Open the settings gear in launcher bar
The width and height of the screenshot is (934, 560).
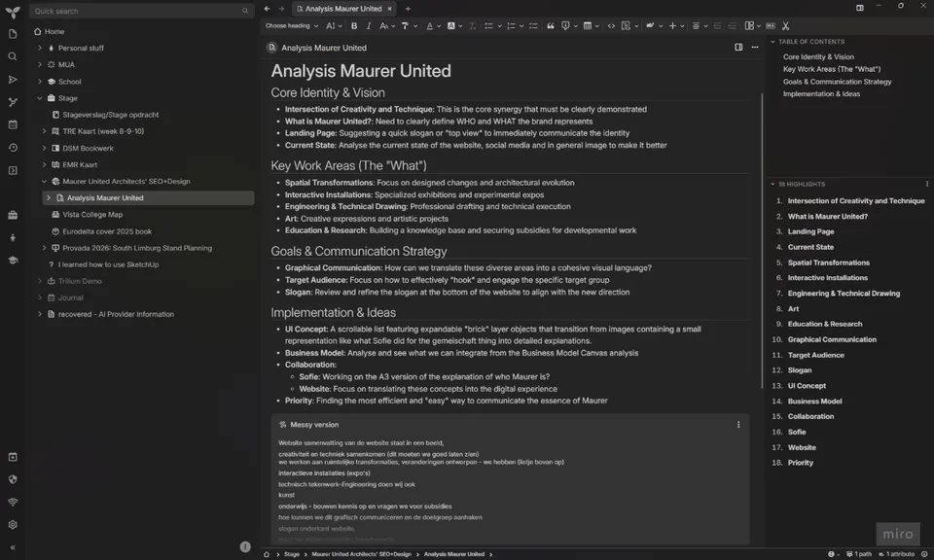click(13, 525)
